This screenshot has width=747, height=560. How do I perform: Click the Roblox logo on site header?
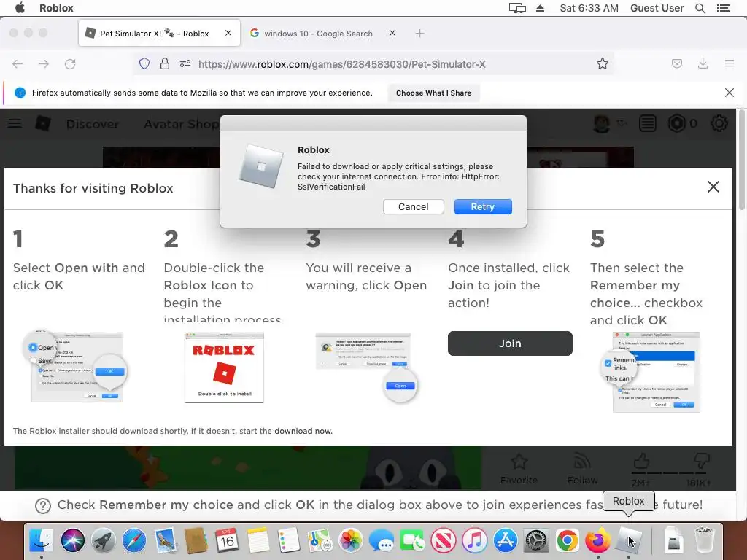pyautogui.click(x=43, y=123)
